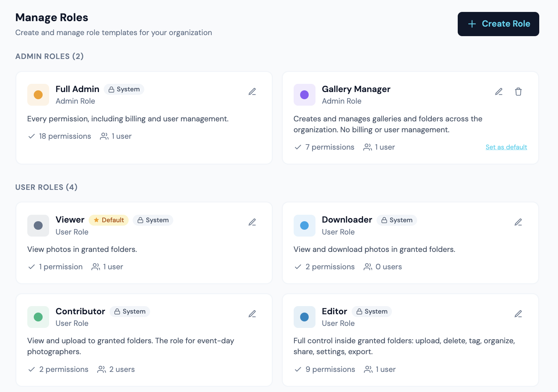The height and width of the screenshot is (392, 558).
Task: Edit the Downloader role
Action: coord(518,222)
